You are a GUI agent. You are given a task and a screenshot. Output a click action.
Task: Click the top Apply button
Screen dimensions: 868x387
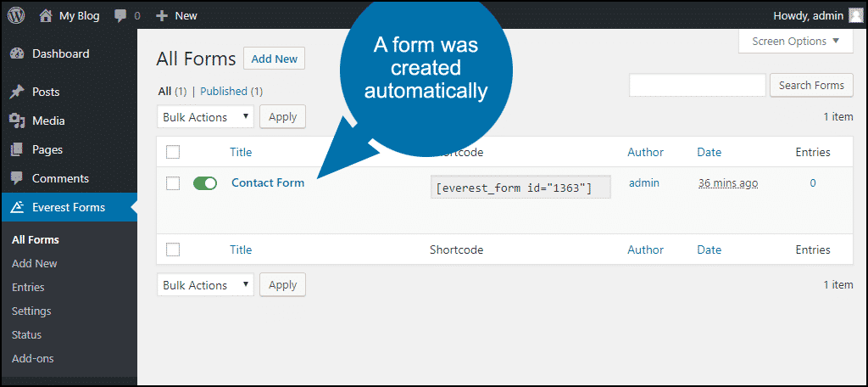pos(282,117)
